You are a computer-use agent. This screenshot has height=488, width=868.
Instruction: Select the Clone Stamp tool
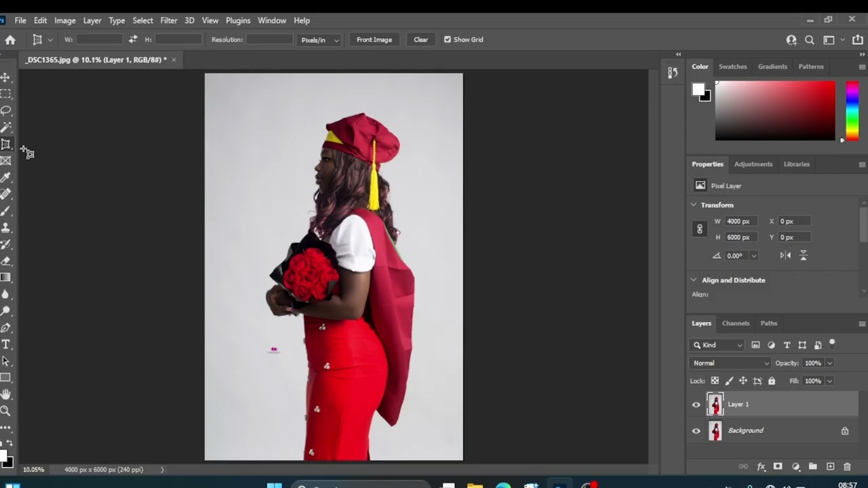point(5,228)
